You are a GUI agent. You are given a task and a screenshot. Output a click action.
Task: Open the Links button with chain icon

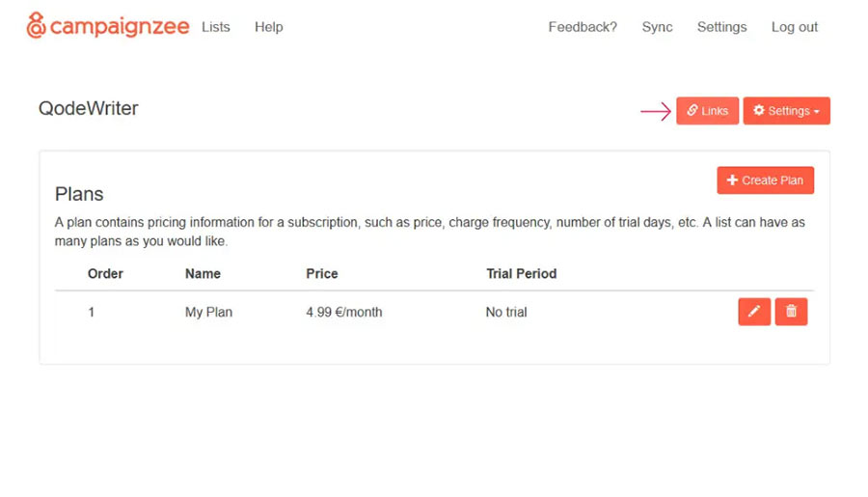[x=707, y=111]
